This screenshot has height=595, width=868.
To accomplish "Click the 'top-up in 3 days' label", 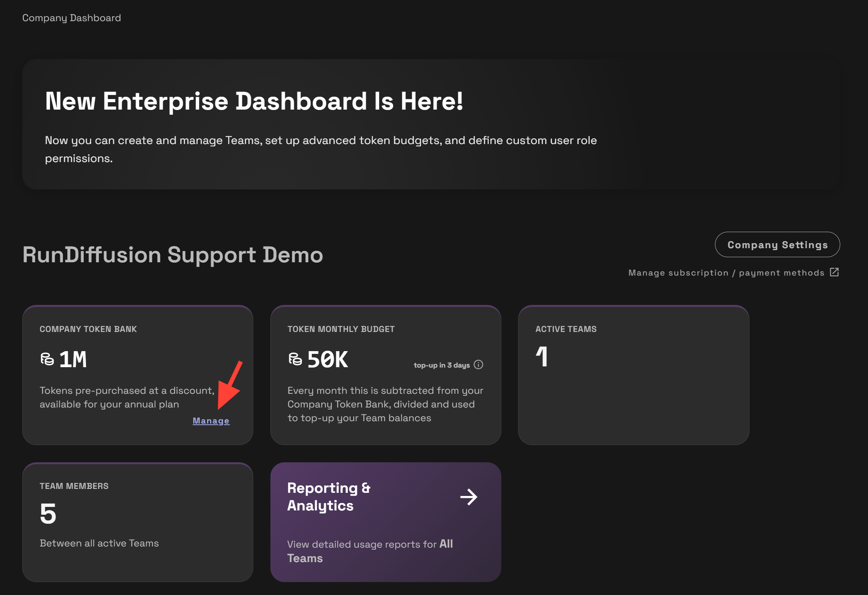I will [441, 365].
